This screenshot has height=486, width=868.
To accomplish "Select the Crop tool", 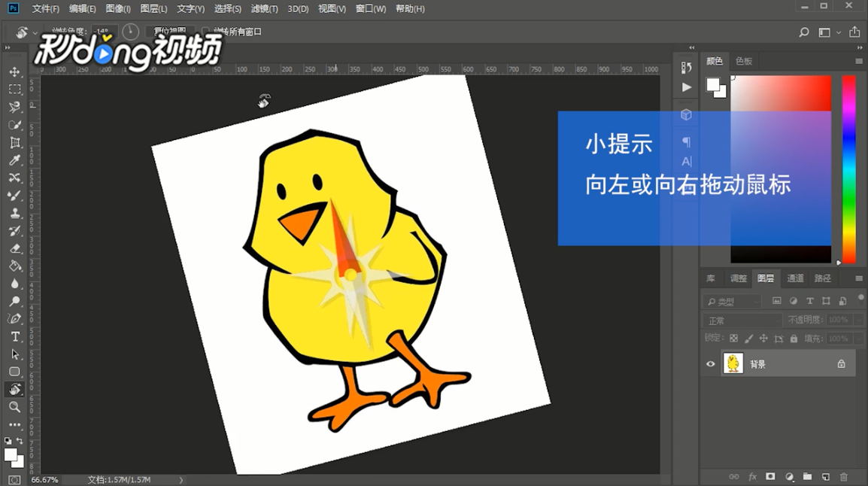I will [x=15, y=143].
